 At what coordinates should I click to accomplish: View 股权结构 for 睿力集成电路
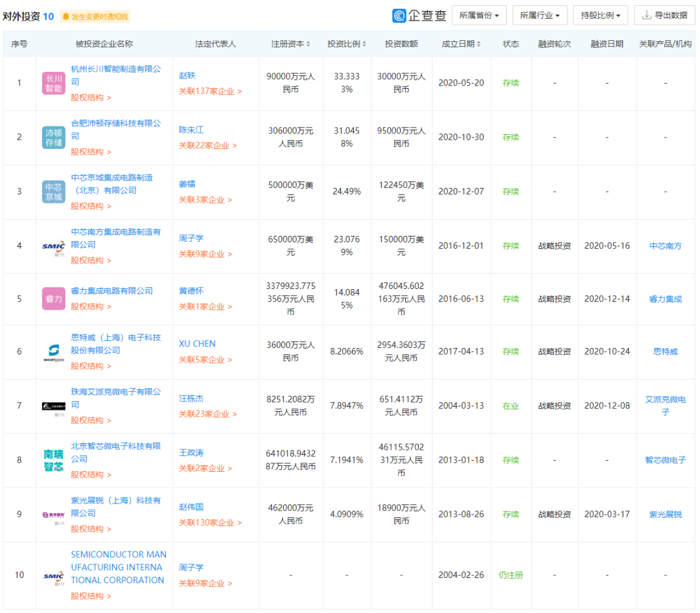point(91,306)
